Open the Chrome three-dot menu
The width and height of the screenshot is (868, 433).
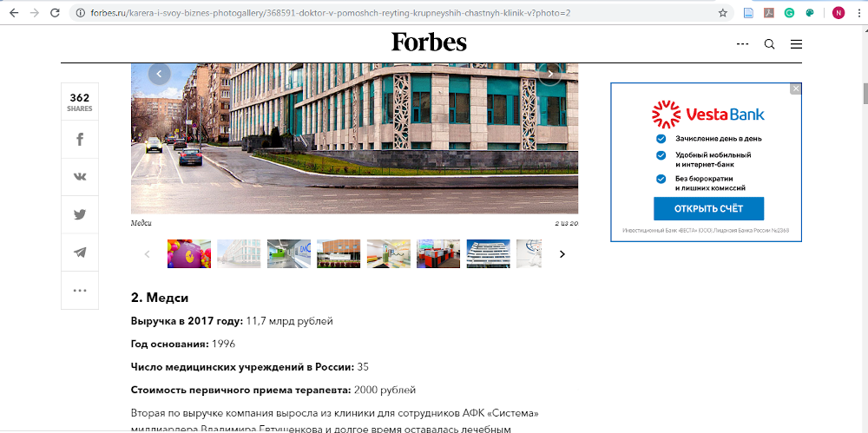(858, 13)
